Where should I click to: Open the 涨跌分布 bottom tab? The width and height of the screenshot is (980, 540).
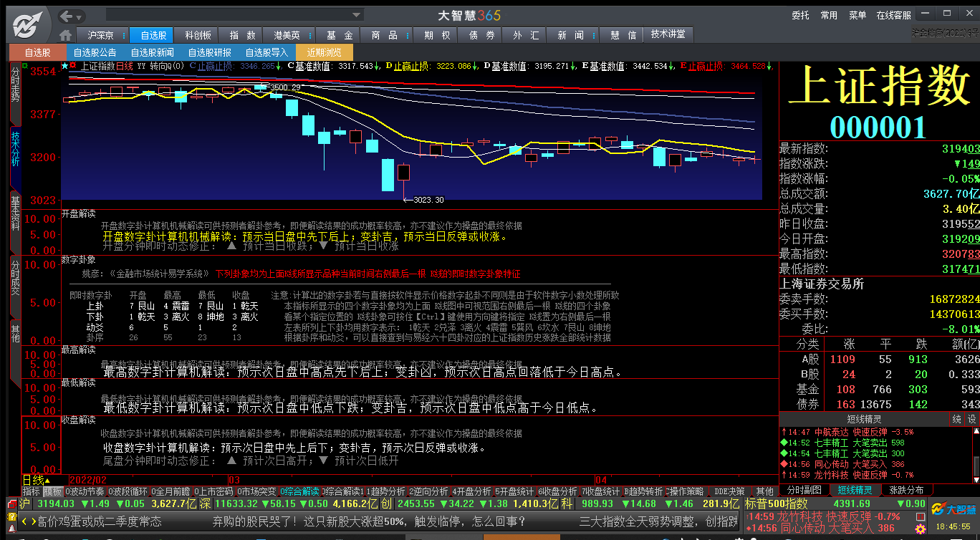906,490
